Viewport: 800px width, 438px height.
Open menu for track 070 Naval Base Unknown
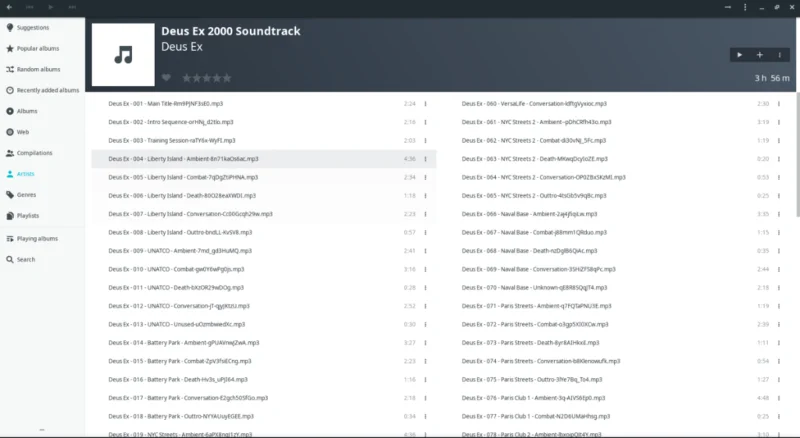[x=779, y=287]
